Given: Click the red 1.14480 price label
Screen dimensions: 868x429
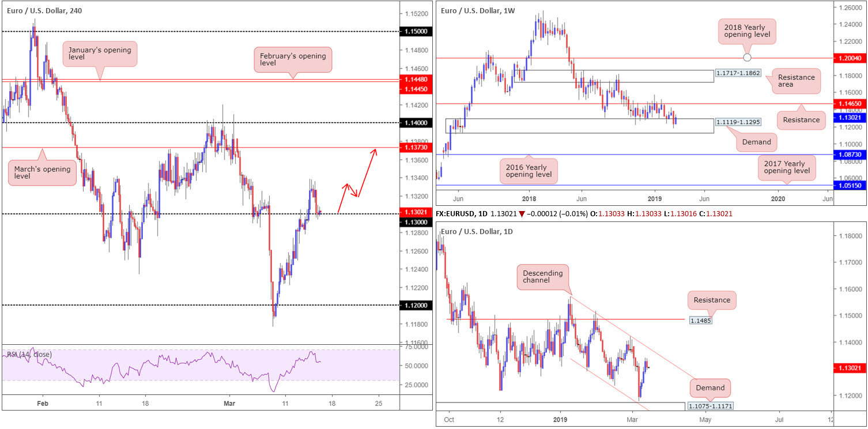Looking at the screenshot, I should point(416,80).
